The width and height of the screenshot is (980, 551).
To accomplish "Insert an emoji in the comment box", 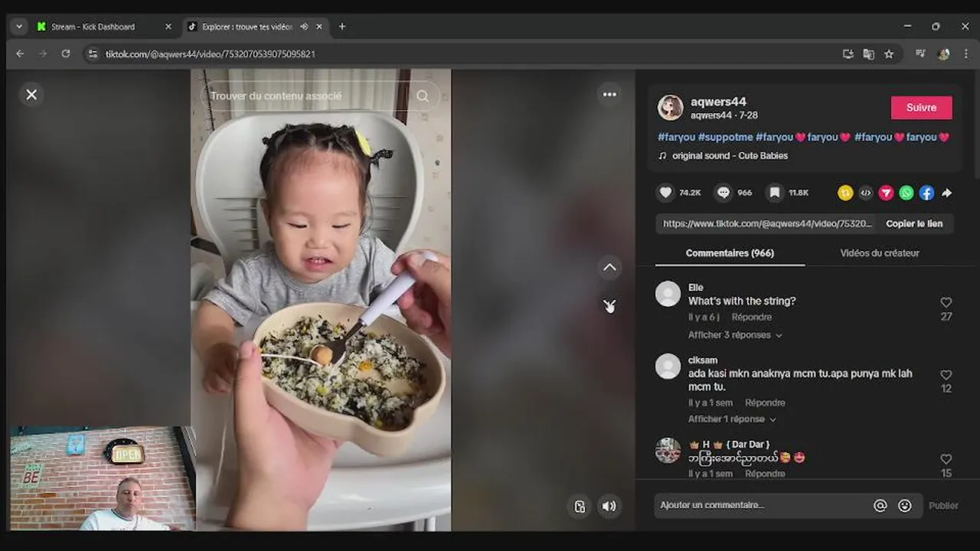I will [x=905, y=506].
